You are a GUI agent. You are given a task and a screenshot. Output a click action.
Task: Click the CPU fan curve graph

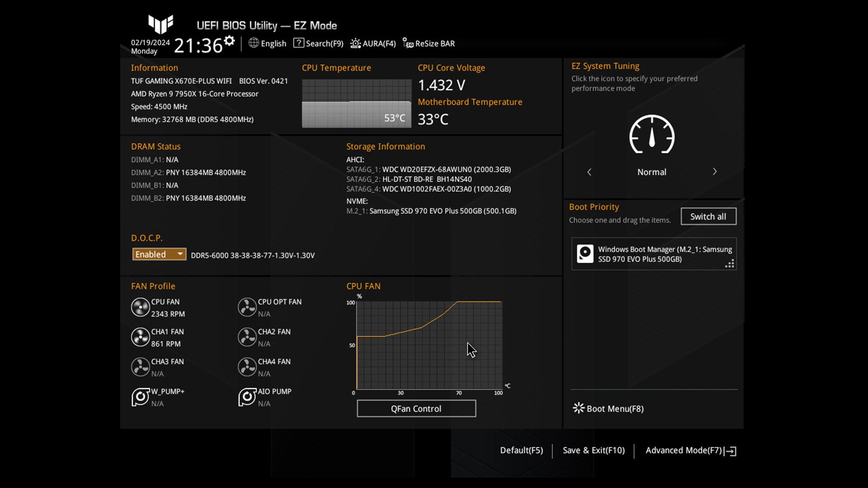[429, 345]
